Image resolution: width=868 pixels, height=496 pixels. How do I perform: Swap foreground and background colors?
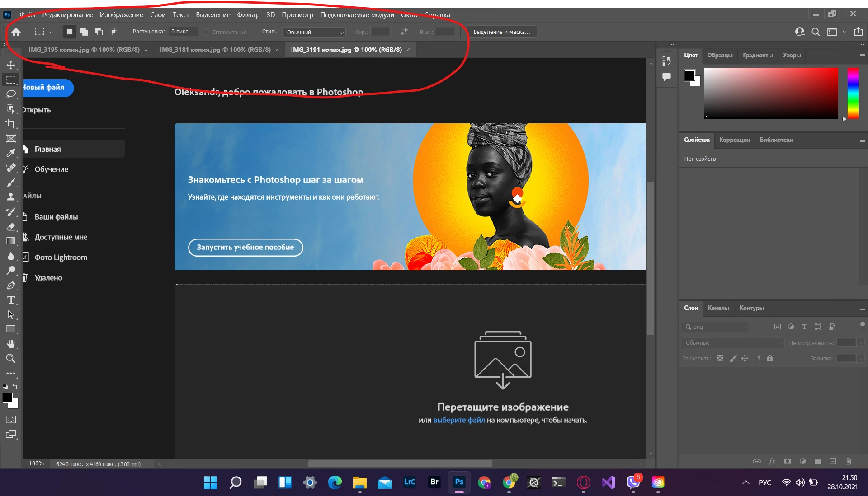[15, 387]
